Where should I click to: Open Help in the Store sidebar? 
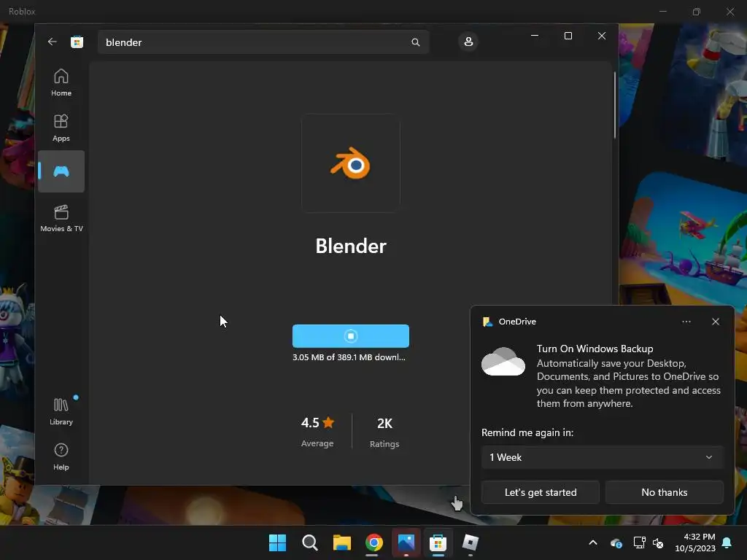(61, 456)
